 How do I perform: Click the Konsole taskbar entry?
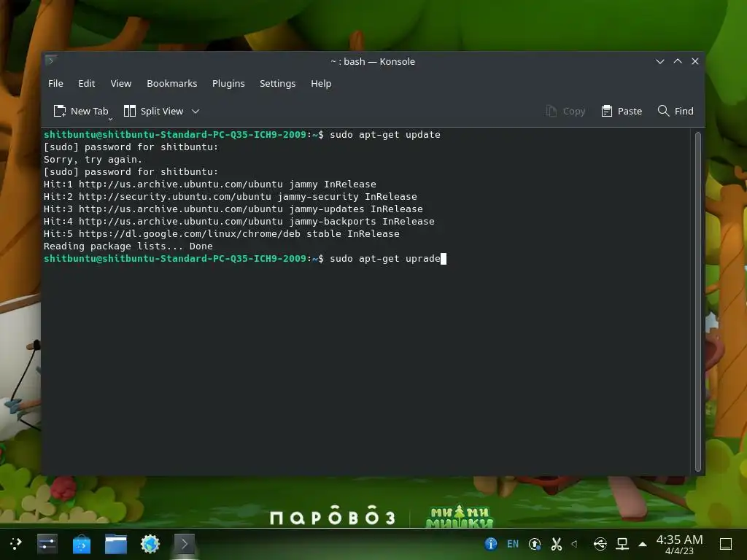tap(185, 544)
